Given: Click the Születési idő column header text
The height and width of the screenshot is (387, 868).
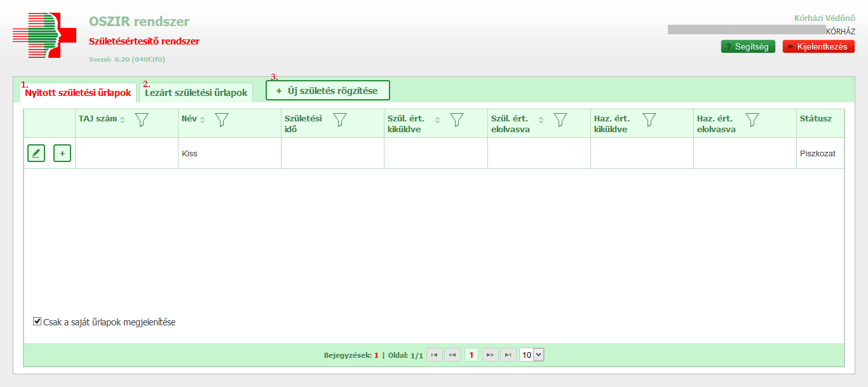Looking at the screenshot, I should [303, 123].
